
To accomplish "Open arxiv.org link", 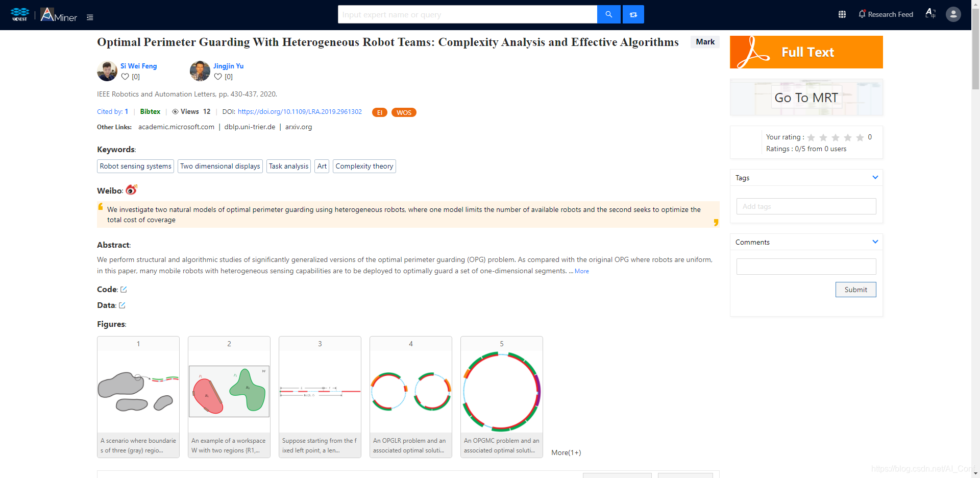I will point(299,127).
